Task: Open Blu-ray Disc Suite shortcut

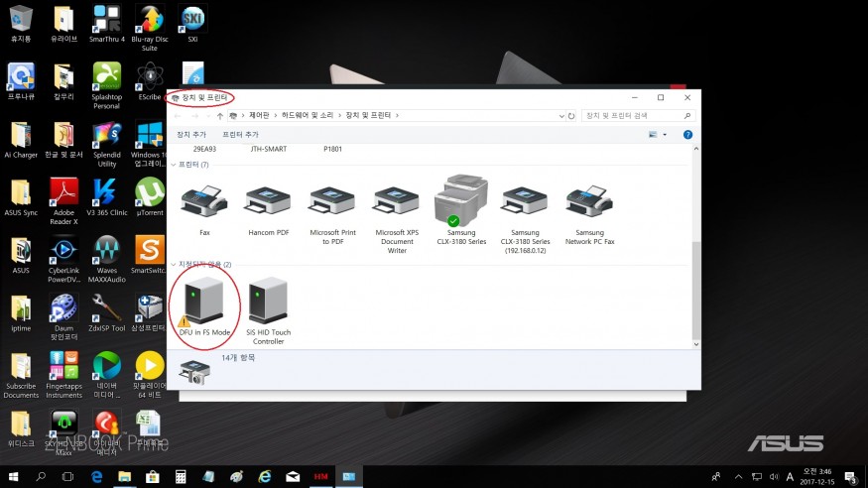Action: (150, 28)
